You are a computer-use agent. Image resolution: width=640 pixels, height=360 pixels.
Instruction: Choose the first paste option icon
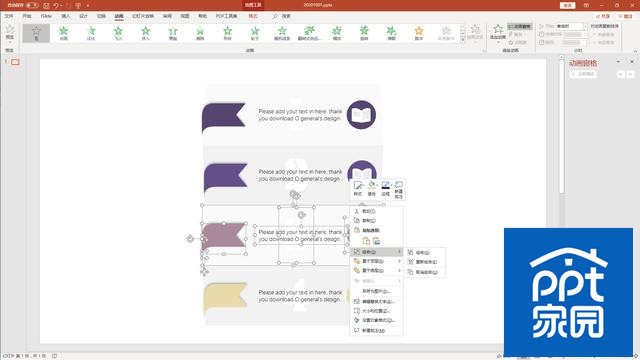click(366, 241)
